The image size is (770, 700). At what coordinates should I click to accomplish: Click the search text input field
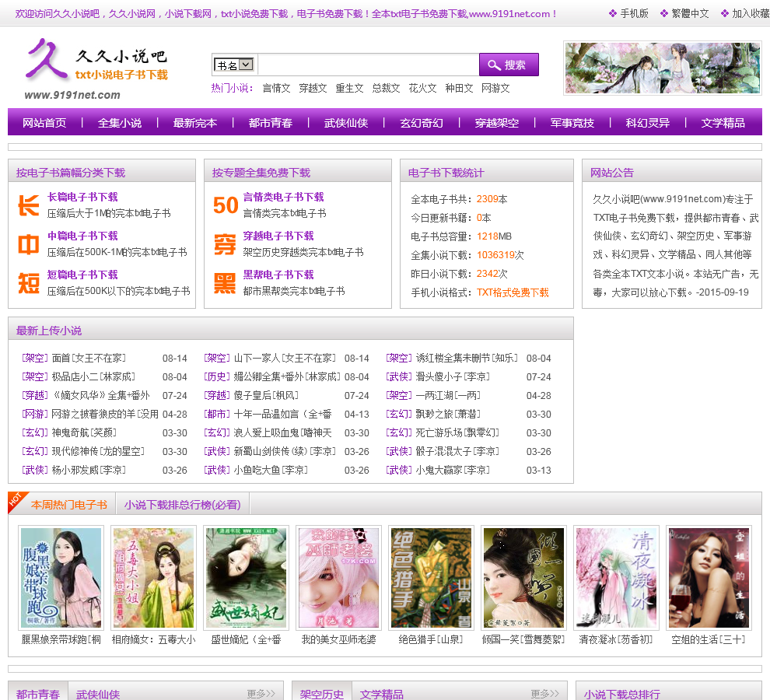[x=368, y=65]
